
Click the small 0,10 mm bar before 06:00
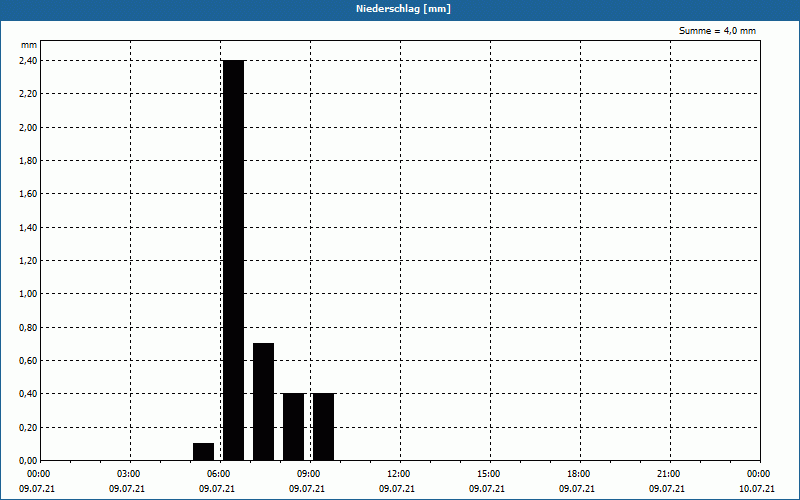[x=204, y=452]
